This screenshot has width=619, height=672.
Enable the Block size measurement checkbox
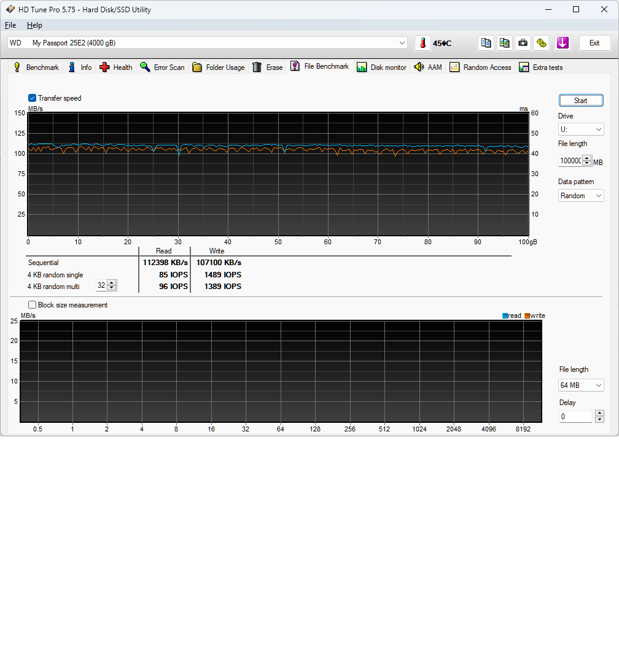(x=33, y=305)
